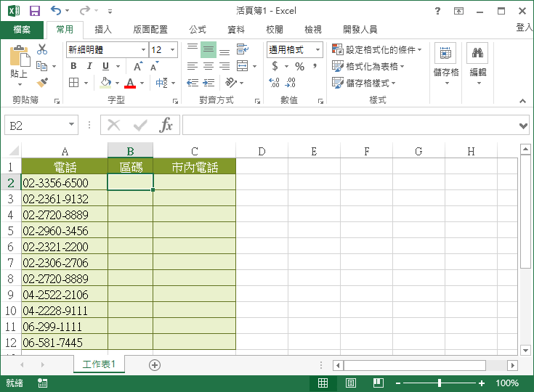Viewport: 534px width, 392px height.
Task: Decrease indent of cell content
Action: [x=193, y=83]
